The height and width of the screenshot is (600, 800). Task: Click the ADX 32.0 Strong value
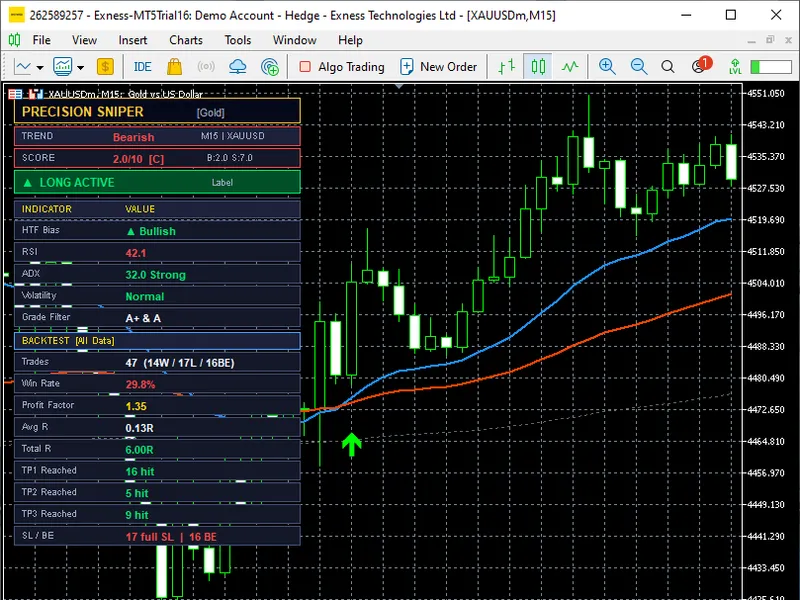click(156, 274)
